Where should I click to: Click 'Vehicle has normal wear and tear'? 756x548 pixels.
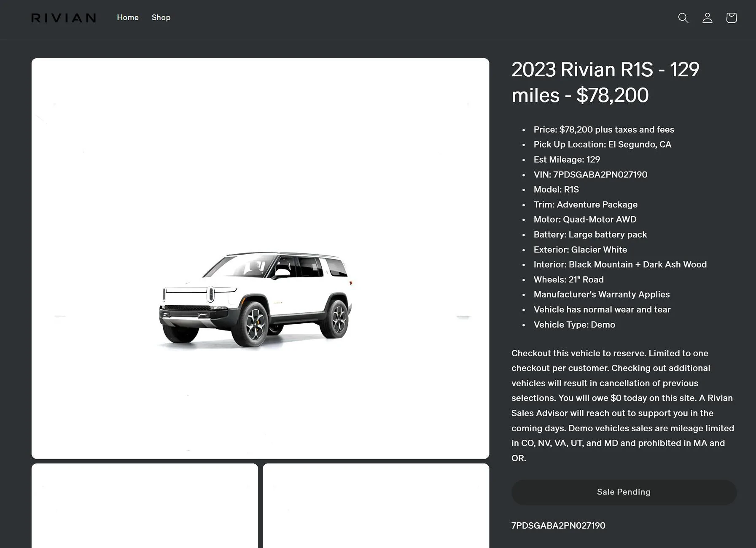tap(602, 309)
